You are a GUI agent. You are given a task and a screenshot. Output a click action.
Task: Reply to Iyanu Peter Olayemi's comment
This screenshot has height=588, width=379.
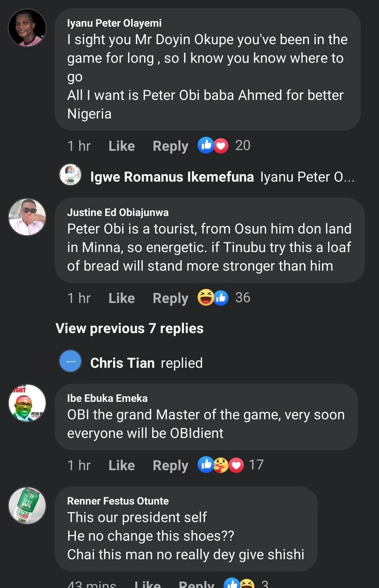coord(170,146)
